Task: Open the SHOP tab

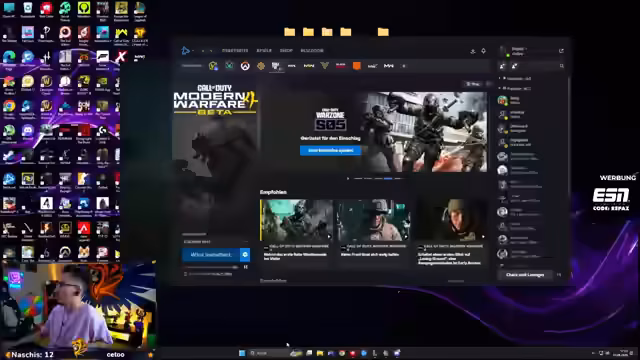Action: [286, 51]
